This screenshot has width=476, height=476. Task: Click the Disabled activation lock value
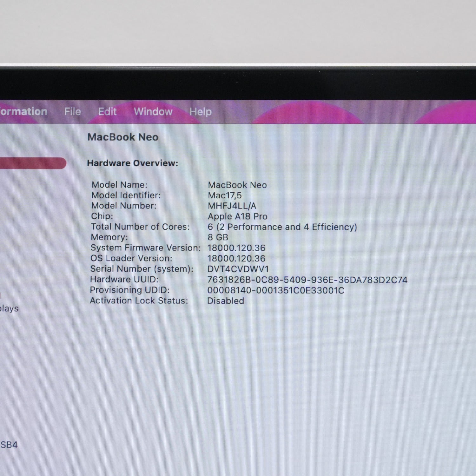[226, 301]
